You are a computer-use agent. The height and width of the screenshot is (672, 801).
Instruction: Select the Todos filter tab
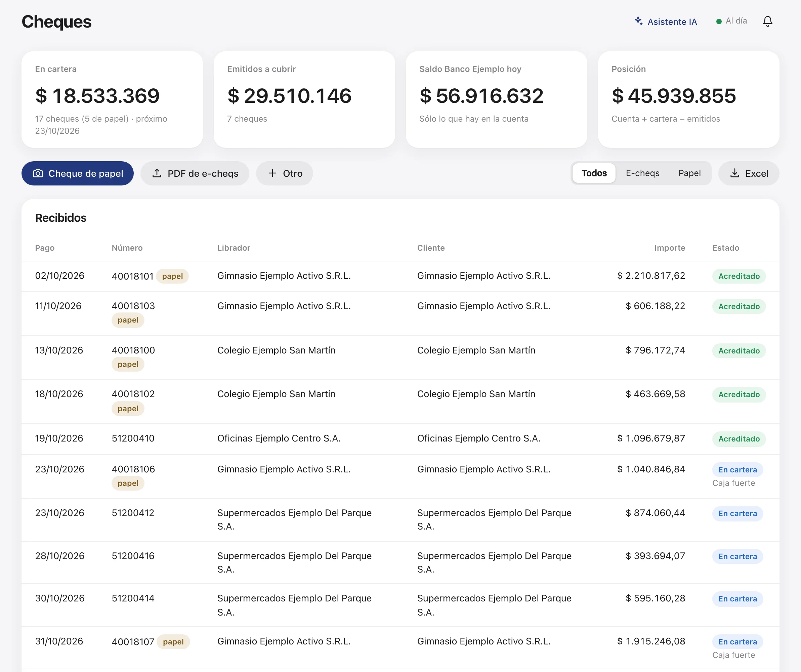tap(594, 173)
